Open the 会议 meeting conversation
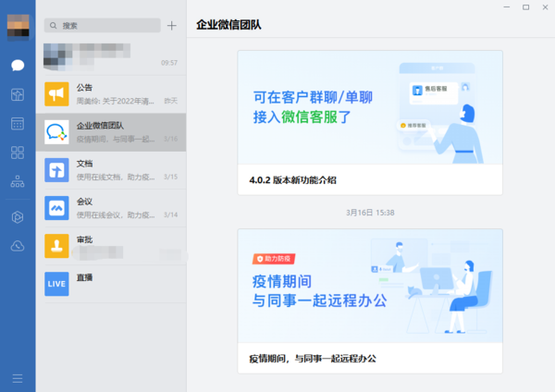Image resolution: width=555 pixels, height=392 pixels. (111, 208)
